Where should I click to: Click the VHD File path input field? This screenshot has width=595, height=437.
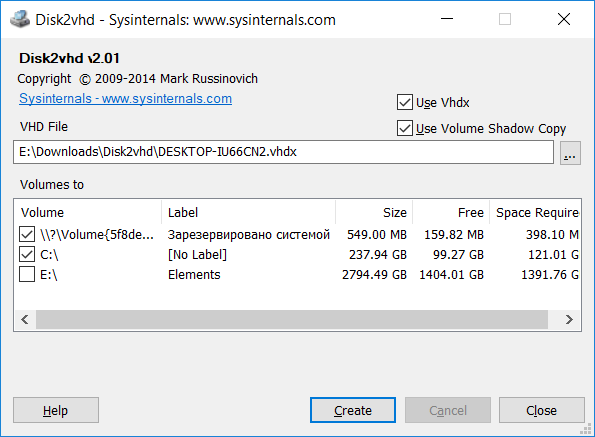click(x=283, y=152)
